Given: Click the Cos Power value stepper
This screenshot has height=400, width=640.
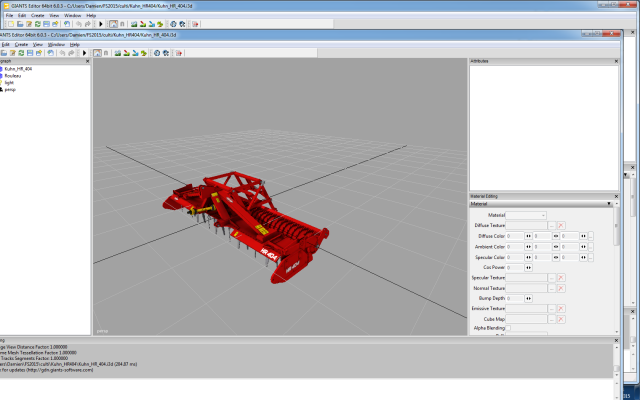Looking at the screenshot, I should [x=528, y=267].
